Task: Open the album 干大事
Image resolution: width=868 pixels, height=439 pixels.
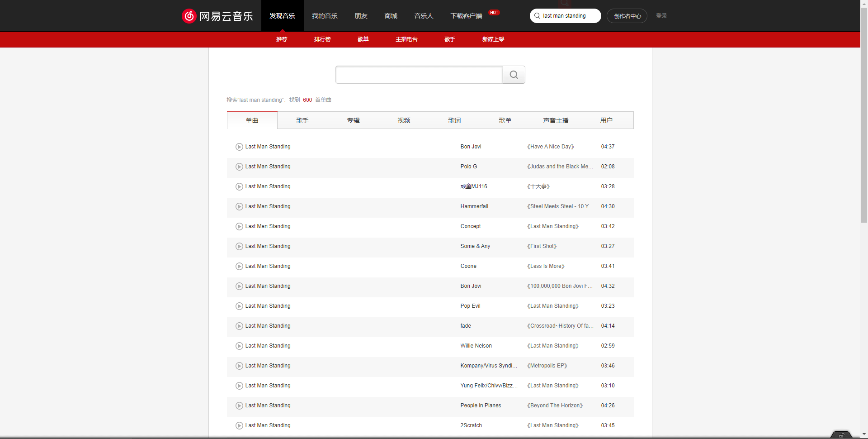Action: (x=538, y=186)
